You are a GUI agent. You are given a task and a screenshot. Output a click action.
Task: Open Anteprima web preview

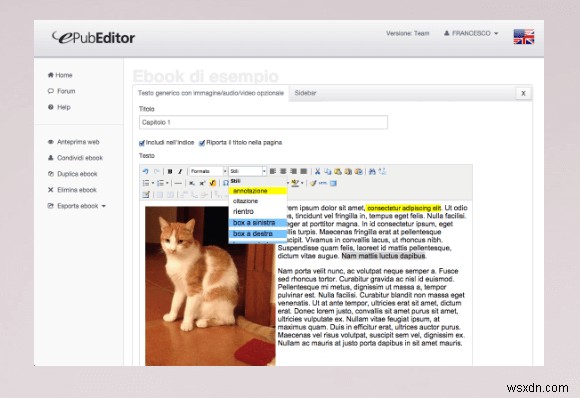[x=74, y=142]
